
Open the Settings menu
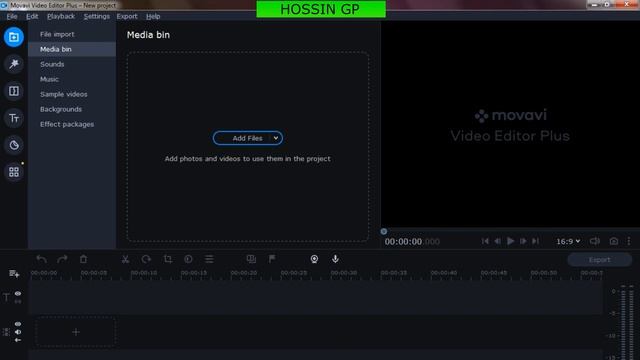click(x=97, y=16)
